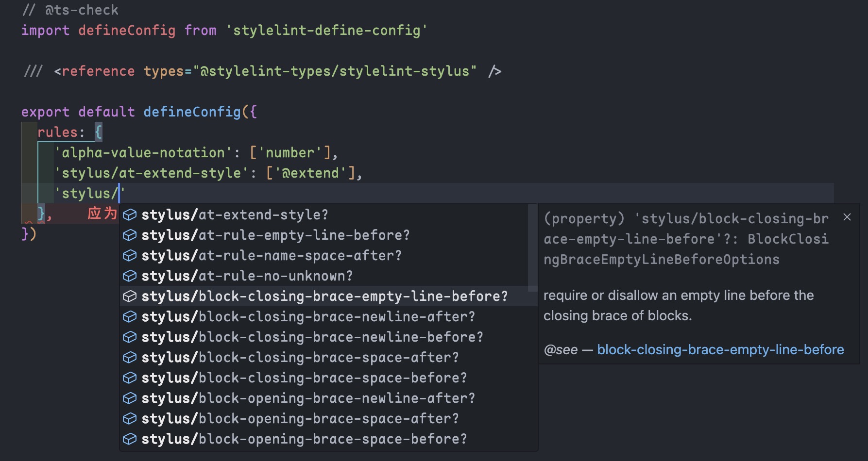Click the property icon beside stylus/at-rule-name-space-after
This screenshot has height=461, width=868.
pos(129,255)
